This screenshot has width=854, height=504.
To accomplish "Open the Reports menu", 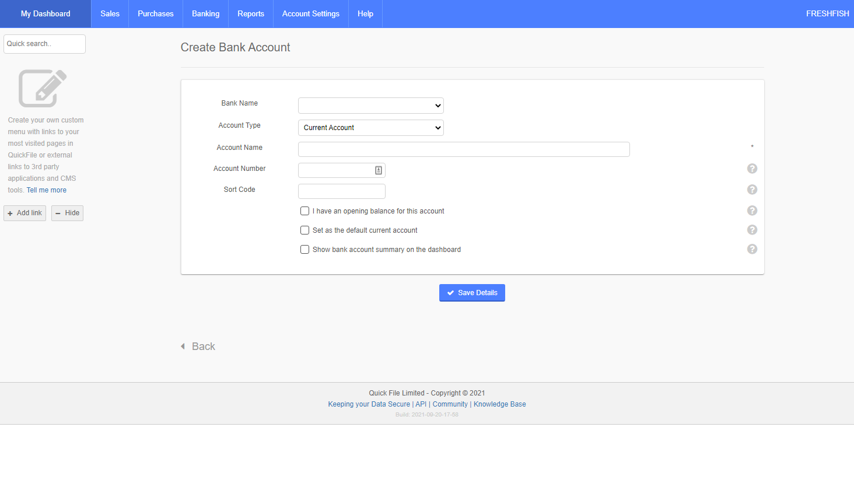I will 251,14.
